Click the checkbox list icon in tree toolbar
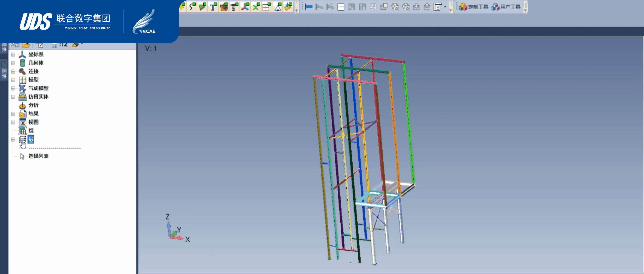Screen dimensions: 644x274 [x=40, y=45]
